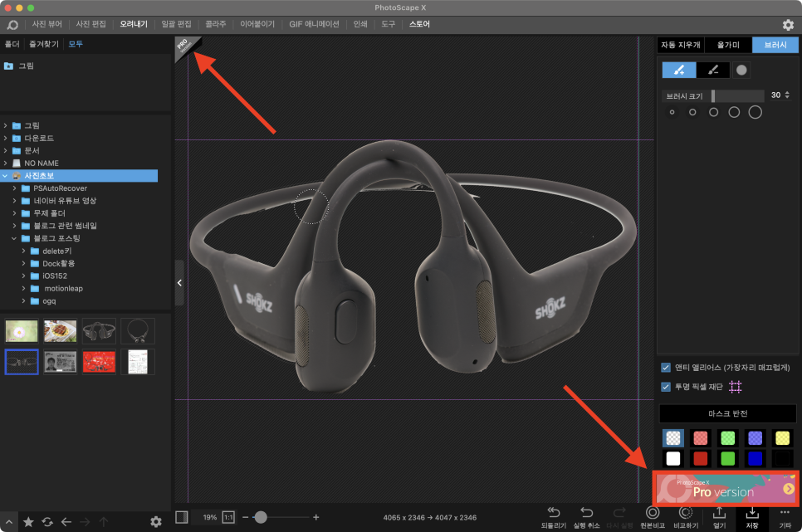Expand the motionleap folder

(23, 289)
